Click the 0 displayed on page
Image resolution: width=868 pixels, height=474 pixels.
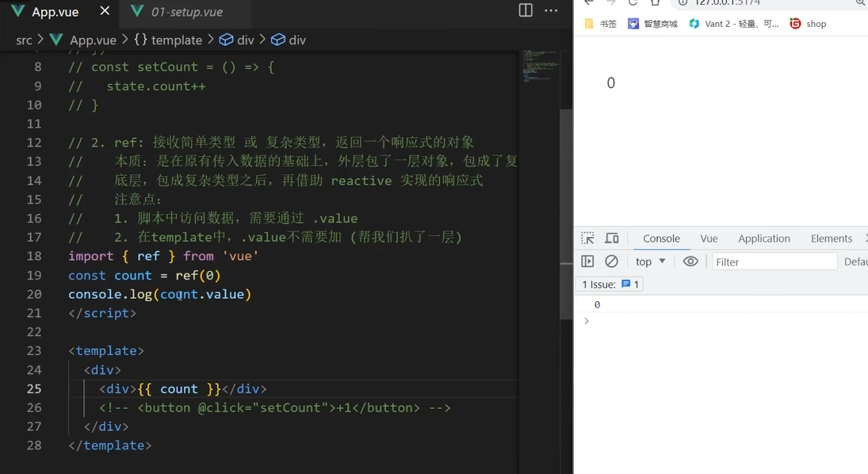610,83
